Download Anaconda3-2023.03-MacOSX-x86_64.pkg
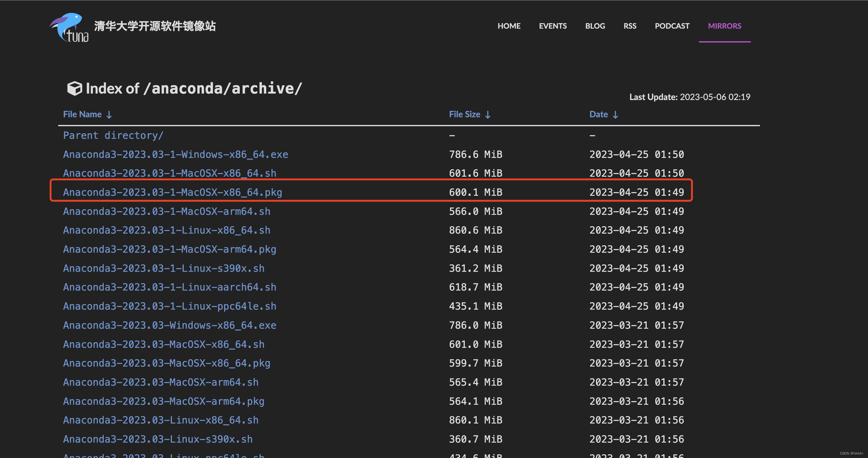 click(167, 363)
